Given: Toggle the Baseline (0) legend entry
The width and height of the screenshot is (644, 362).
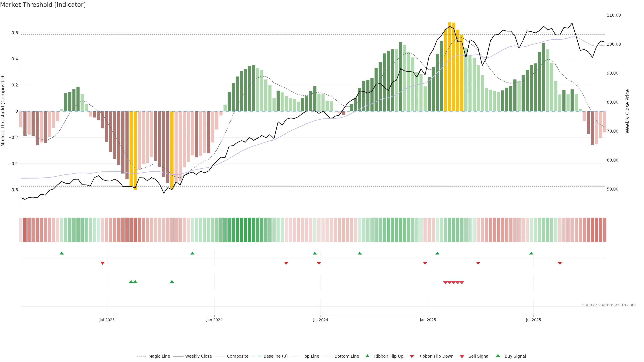Looking at the screenshot, I should pyautogui.click(x=276, y=356).
